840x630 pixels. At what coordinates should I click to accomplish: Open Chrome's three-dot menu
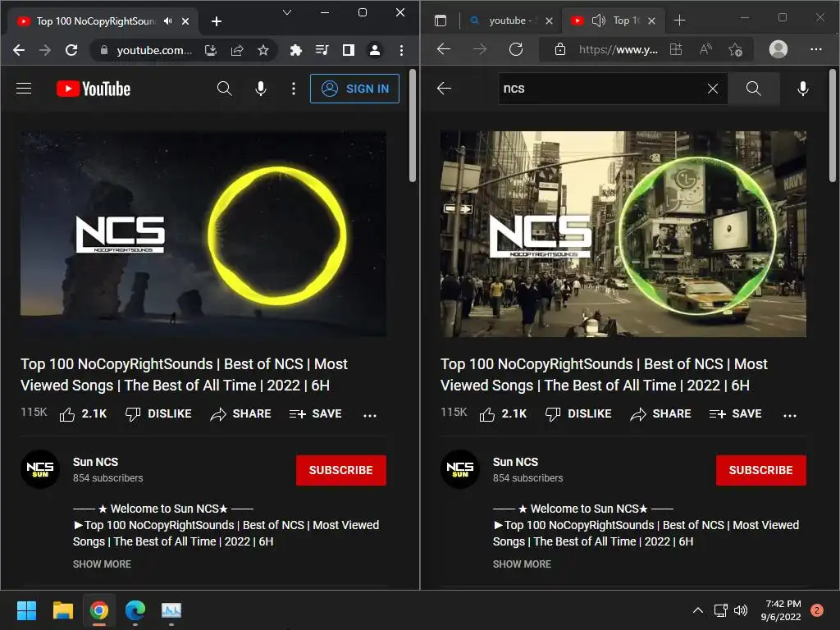point(401,50)
